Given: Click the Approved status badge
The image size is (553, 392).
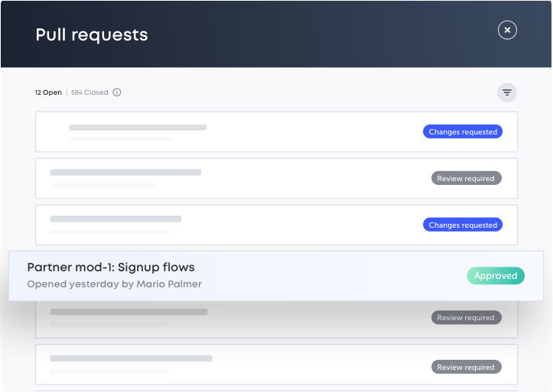Looking at the screenshot, I should (x=496, y=275).
